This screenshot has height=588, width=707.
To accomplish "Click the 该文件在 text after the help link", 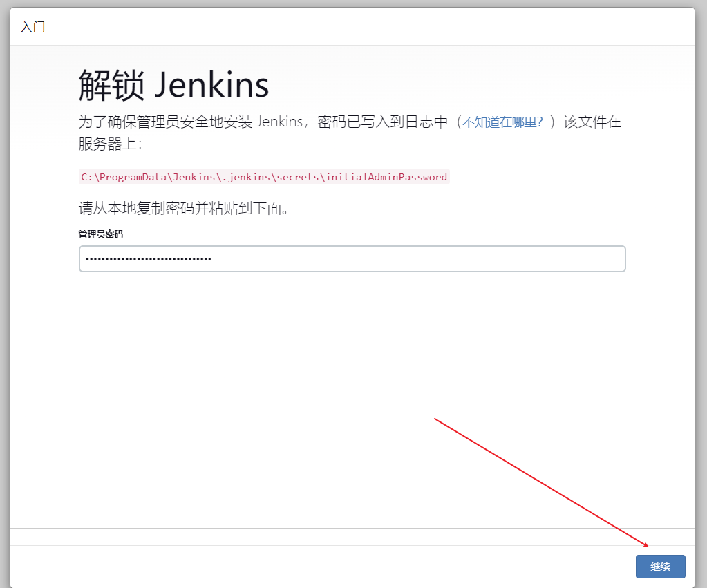I will pos(592,122).
